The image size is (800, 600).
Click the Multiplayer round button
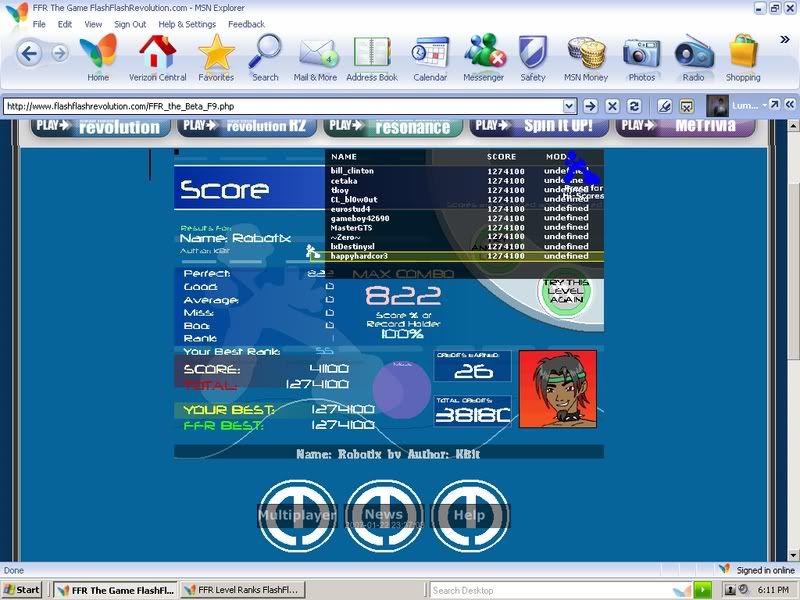click(x=297, y=515)
